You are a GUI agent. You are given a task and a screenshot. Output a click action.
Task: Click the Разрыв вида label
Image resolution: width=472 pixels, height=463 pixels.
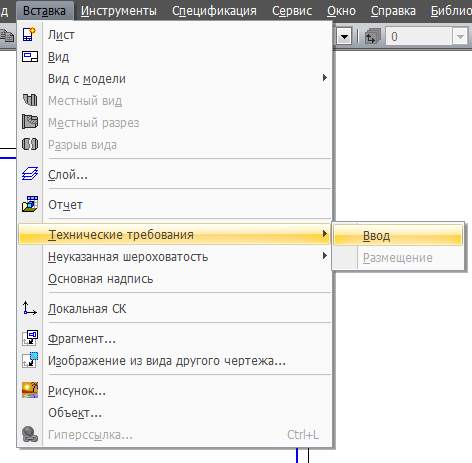click(82, 145)
